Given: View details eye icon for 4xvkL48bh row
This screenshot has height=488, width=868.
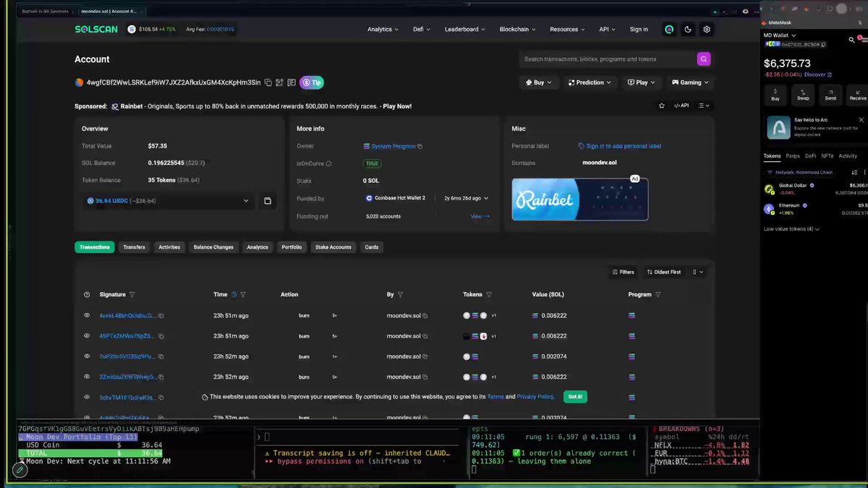Looking at the screenshot, I should coord(87,316).
